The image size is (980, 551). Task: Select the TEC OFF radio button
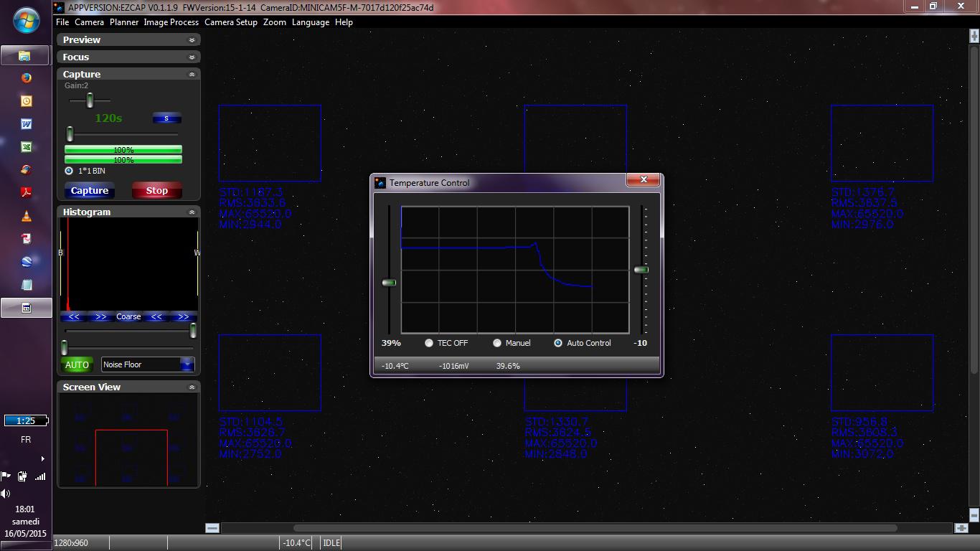point(429,343)
